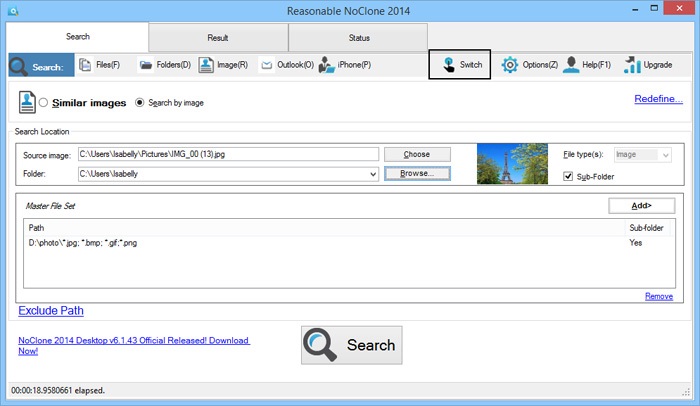The width and height of the screenshot is (700, 406).
Task: Click the Browse... button
Action: tap(417, 174)
